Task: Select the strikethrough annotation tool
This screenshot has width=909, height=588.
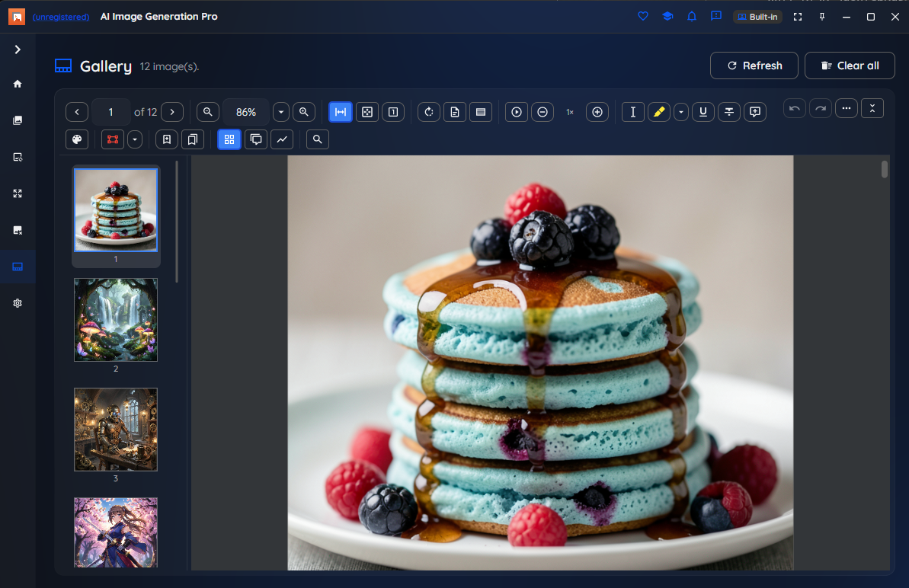Action: pos(729,112)
